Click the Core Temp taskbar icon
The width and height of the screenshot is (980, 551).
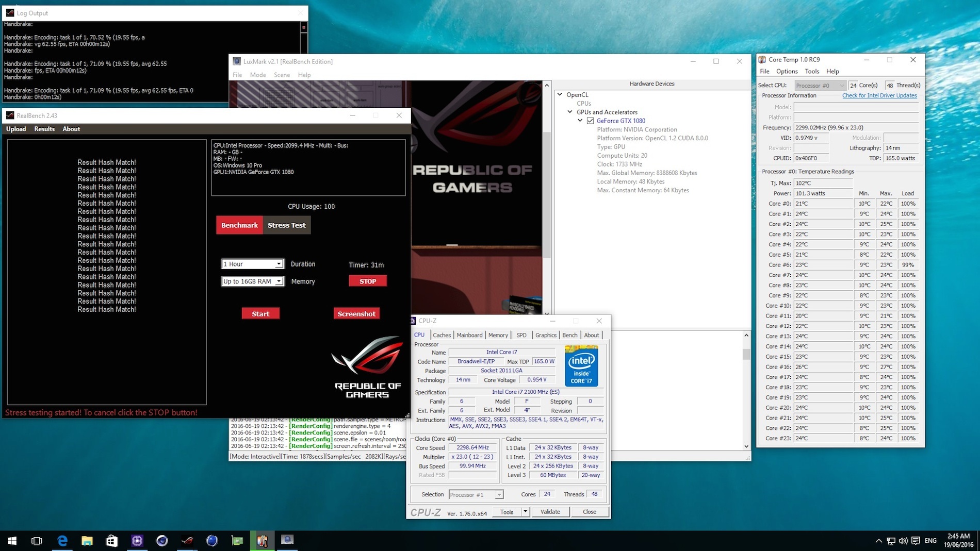click(x=262, y=540)
